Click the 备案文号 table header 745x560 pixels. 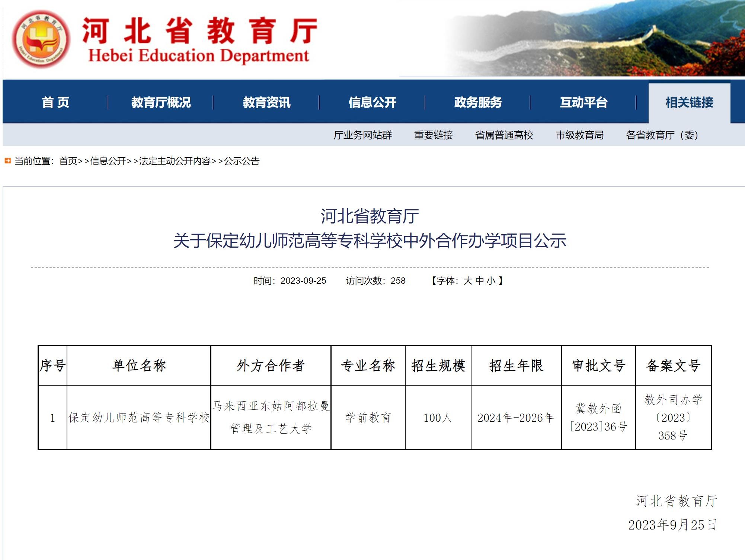point(673,366)
